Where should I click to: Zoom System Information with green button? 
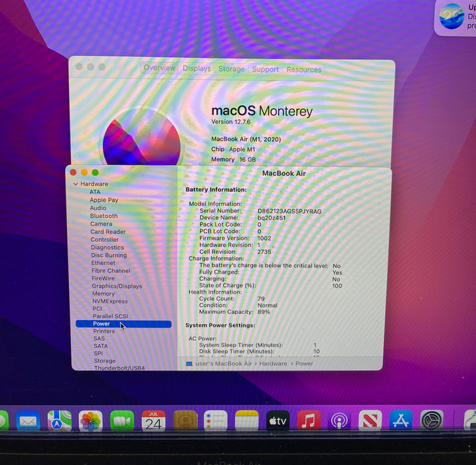pyautogui.click(x=95, y=173)
